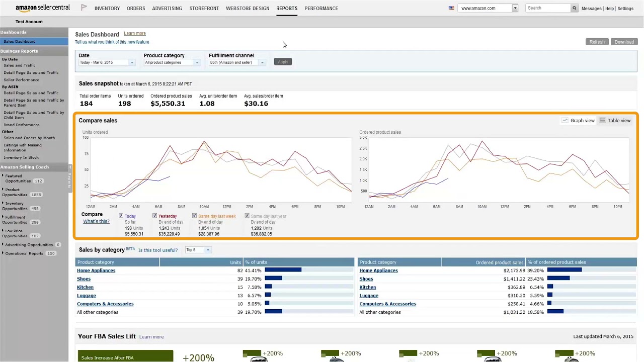Open the Advertising menu
The width and height of the screenshot is (644, 362).
tap(167, 9)
